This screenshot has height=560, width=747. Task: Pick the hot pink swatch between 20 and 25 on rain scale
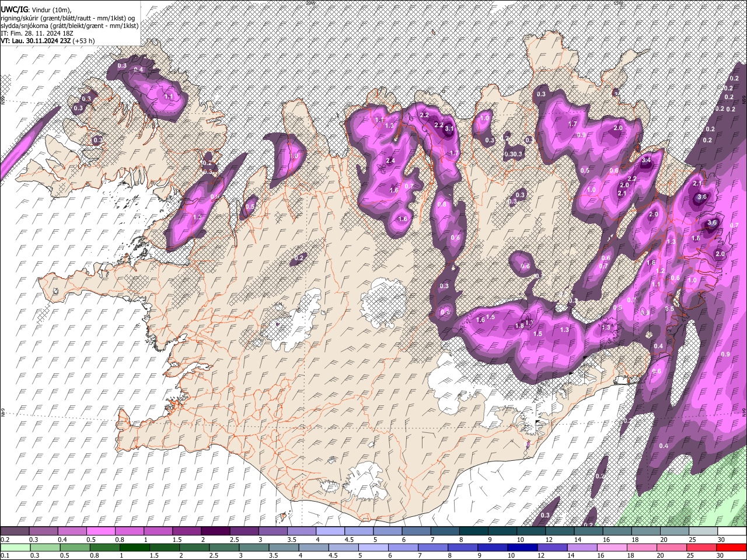click(672, 547)
